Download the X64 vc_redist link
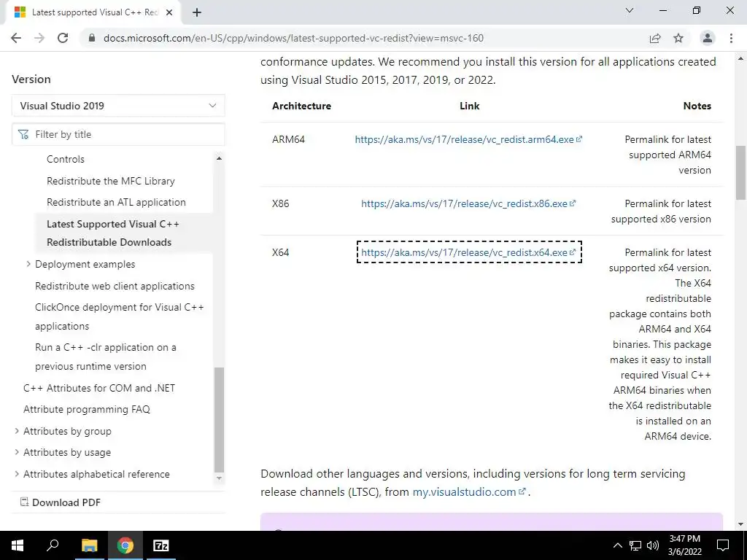This screenshot has height=560, width=747. tap(468, 252)
